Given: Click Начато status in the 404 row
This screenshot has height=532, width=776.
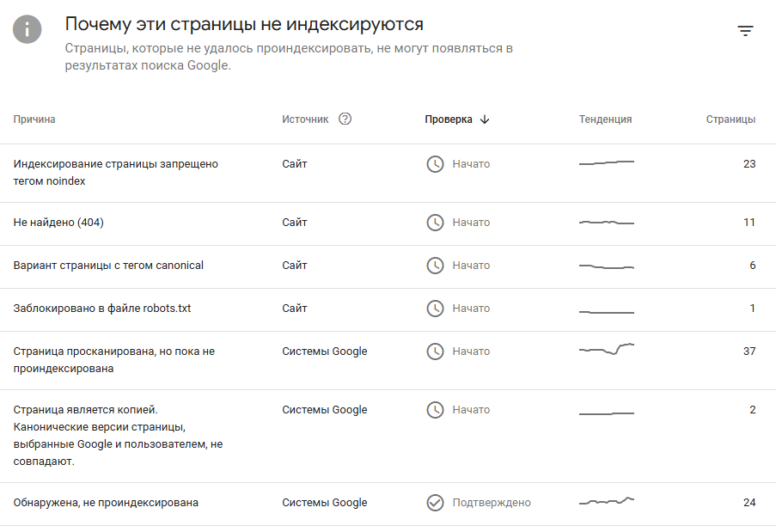Looking at the screenshot, I should tap(471, 223).
